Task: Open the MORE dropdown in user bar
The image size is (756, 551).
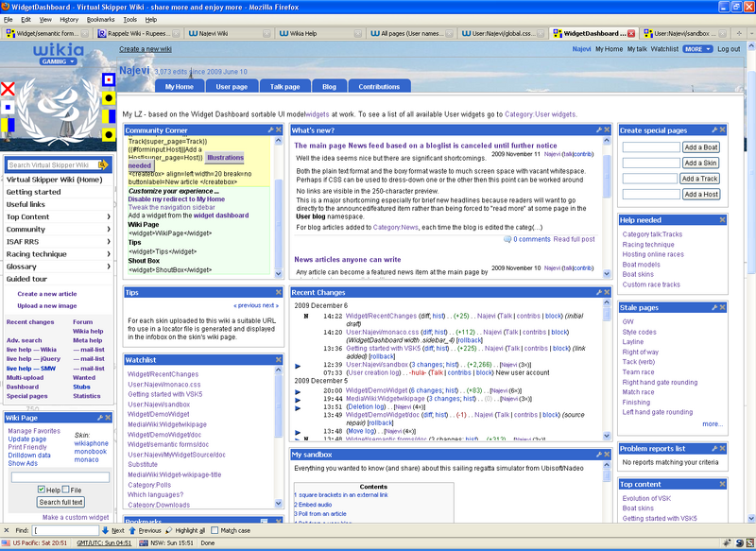Action: (697, 49)
